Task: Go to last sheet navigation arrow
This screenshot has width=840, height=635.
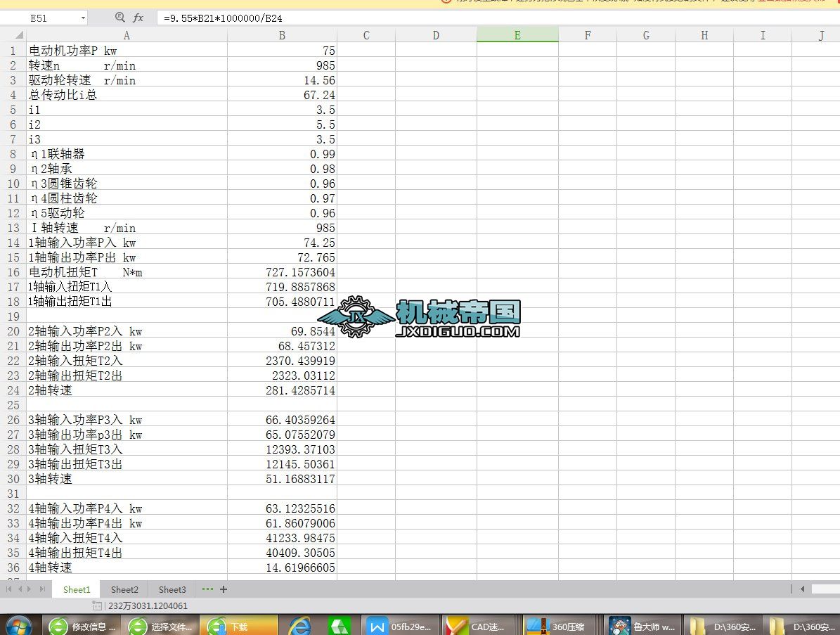Action: pos(41,589)
